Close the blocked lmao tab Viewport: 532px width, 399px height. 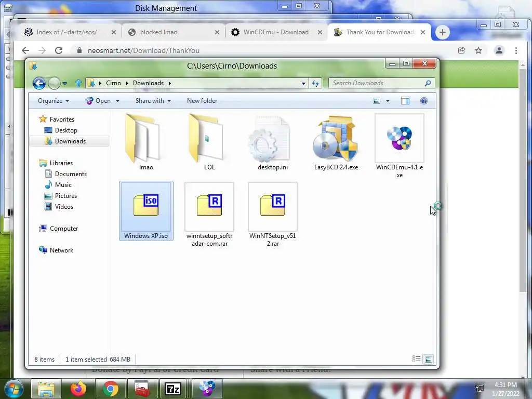(x=217, y=32)
